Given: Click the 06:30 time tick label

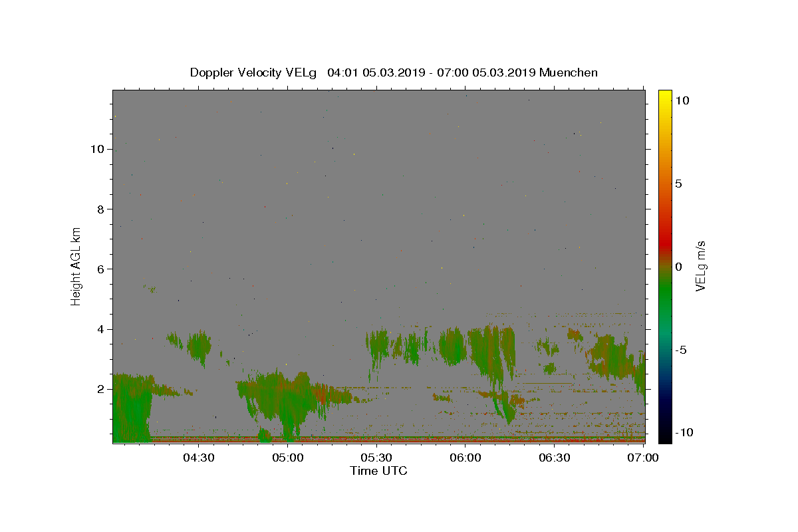Looking at the screenshot, I should pyautogui.click(x=555, y=457).
